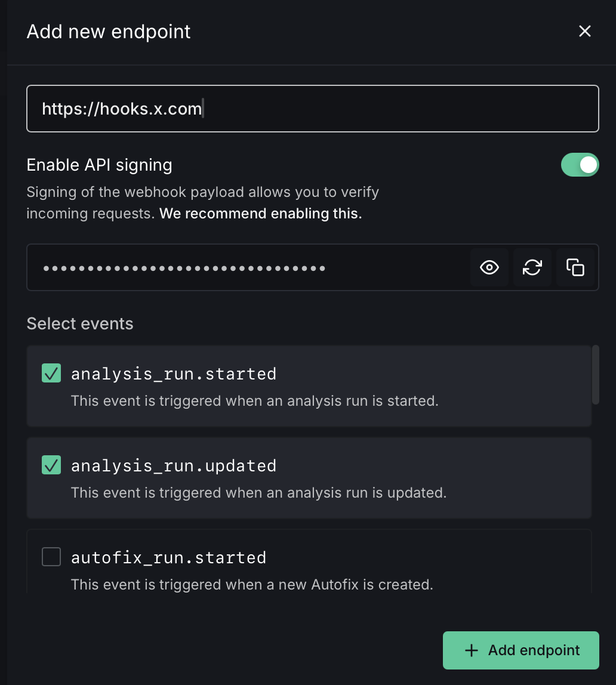616x685 pixels.
Task: Uncheck the analysis_run.started checkbox
Action: [x=51, y=374]
